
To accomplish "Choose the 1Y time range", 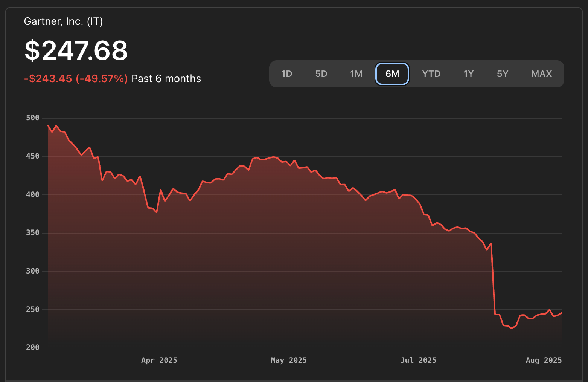I will coord(468,74).
